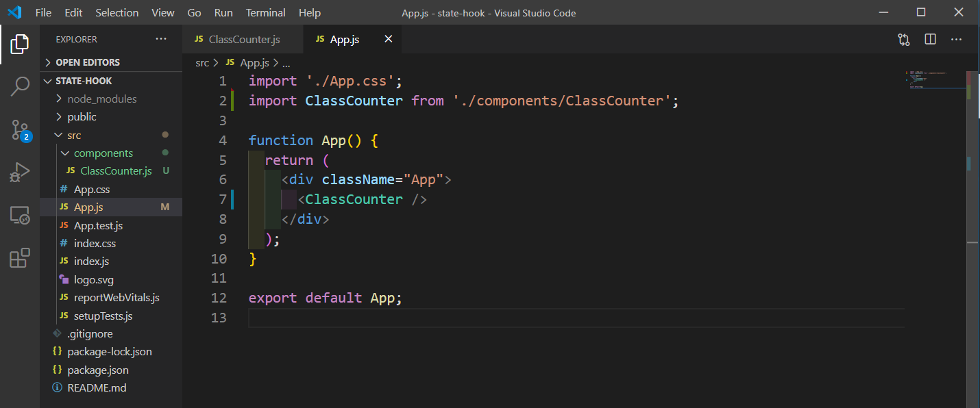Open the Edit menu
The width and height of the screenshot is (980, 408).
[x=73, y=12]
